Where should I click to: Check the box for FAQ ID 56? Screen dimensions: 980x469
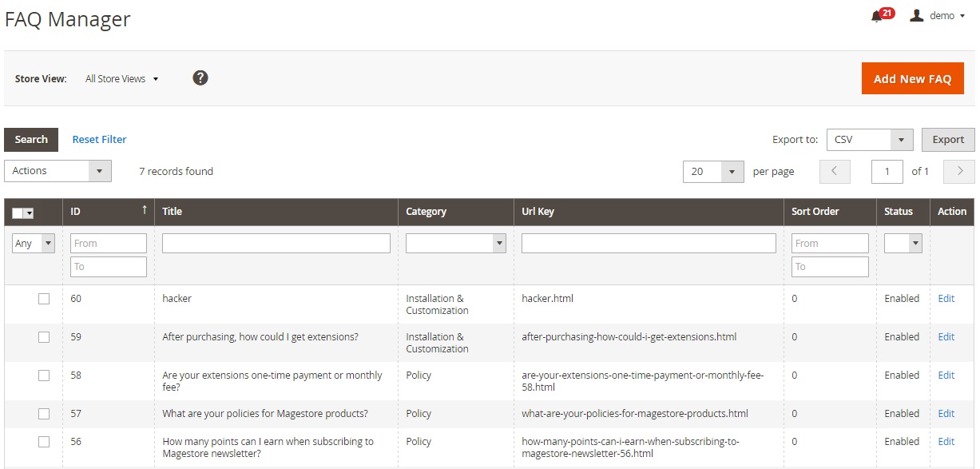coord(44,442)
